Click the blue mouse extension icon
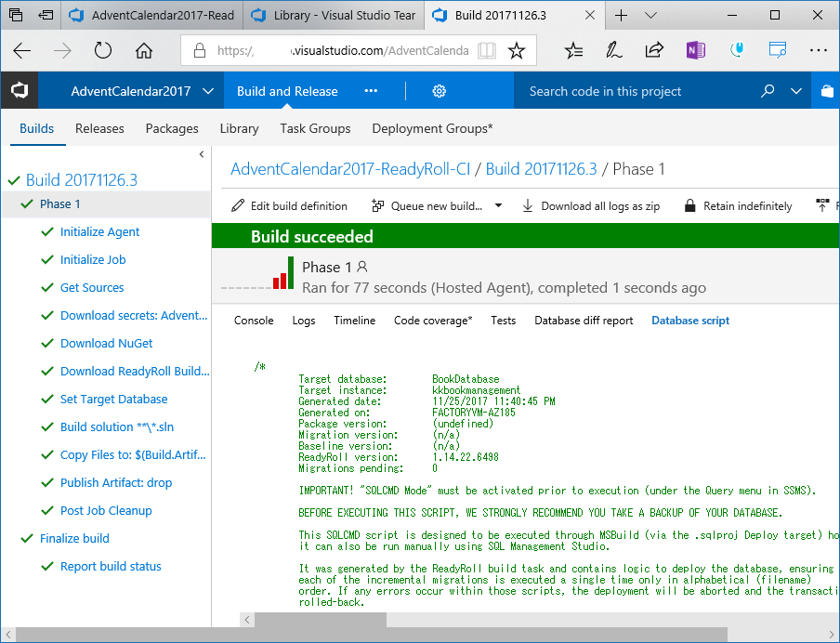840x643 pixels. 737,50
